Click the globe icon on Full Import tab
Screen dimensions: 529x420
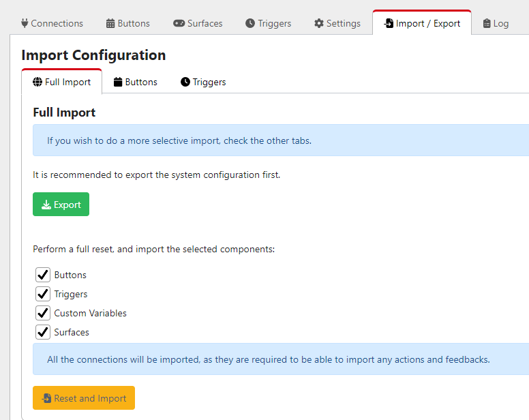[37, 82]
